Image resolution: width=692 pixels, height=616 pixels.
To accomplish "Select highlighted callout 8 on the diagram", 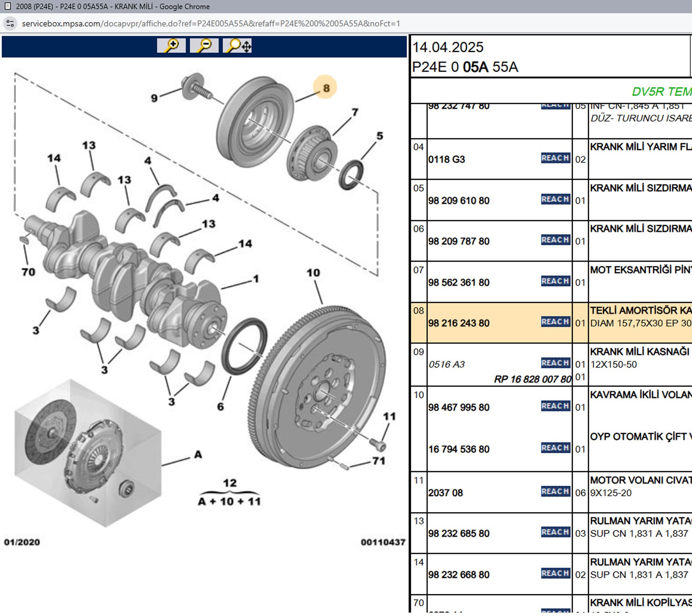I will [x=326, y=88].
